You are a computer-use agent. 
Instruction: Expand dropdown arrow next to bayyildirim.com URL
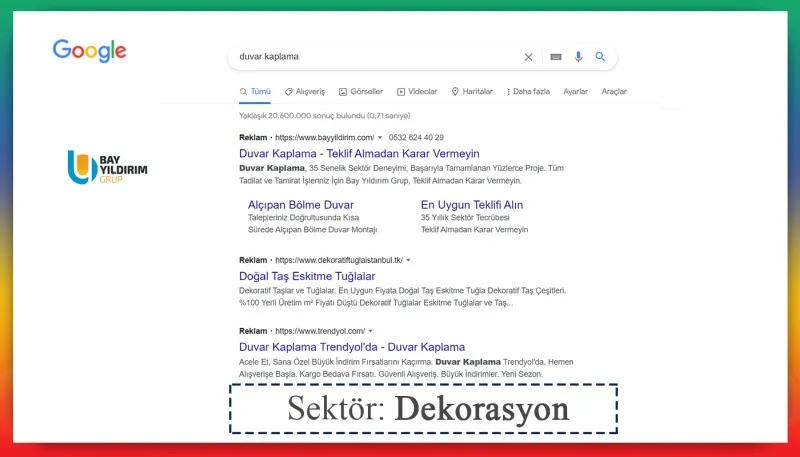(380, 138)
